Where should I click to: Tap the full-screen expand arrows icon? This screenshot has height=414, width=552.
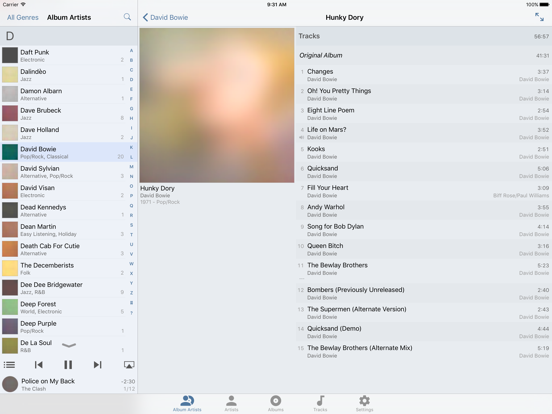[x=539, y=17]
